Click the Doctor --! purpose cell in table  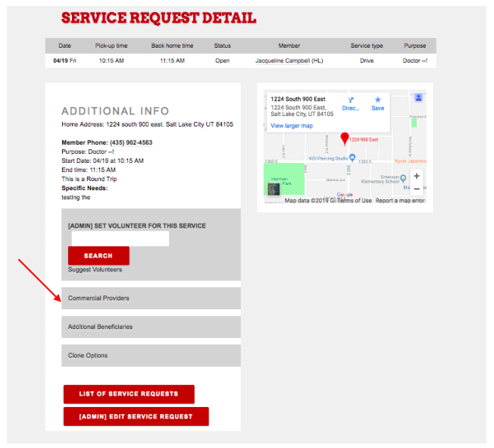click(x=415, y=61)
